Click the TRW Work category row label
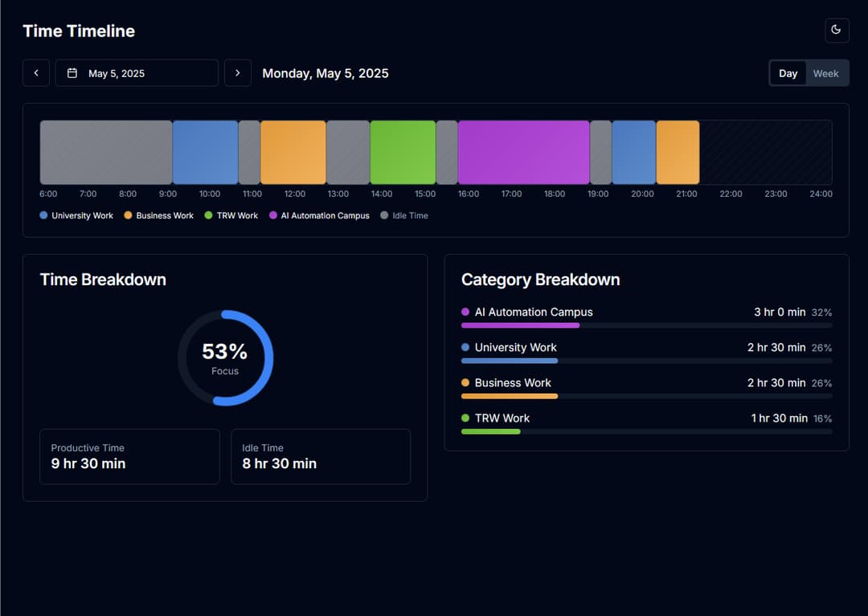 (x=502, y=418)
